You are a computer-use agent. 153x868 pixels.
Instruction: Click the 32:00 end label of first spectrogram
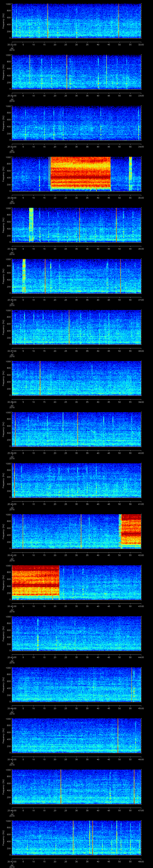coord(141,44)
